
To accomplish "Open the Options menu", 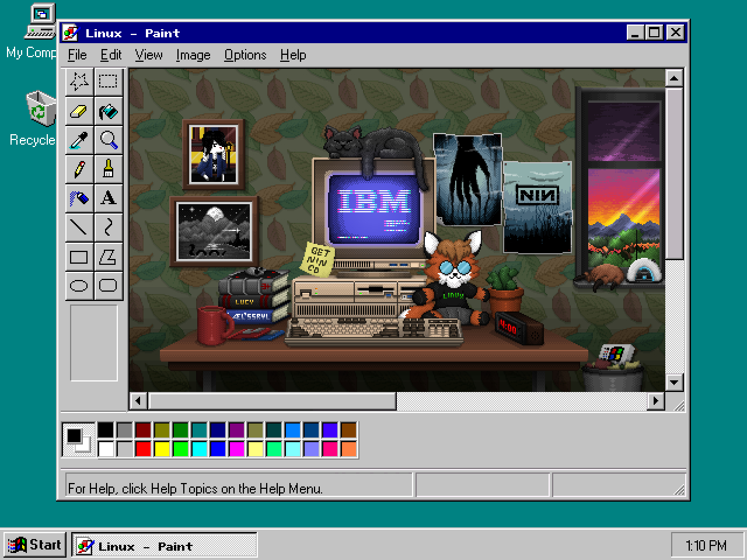I will (245, 55).
